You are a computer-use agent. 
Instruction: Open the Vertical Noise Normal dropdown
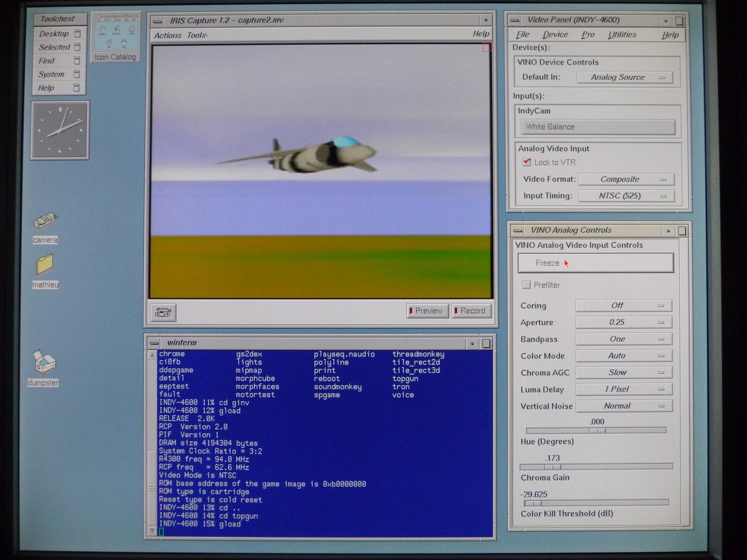click(624, 406)
